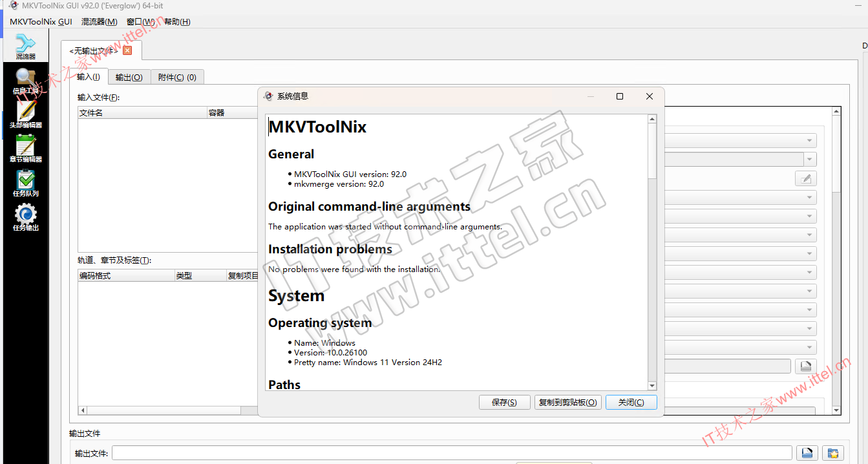Open the 帮助(H) menu
Viewport: 868px width, 464px height.
(x=177, y=21)
